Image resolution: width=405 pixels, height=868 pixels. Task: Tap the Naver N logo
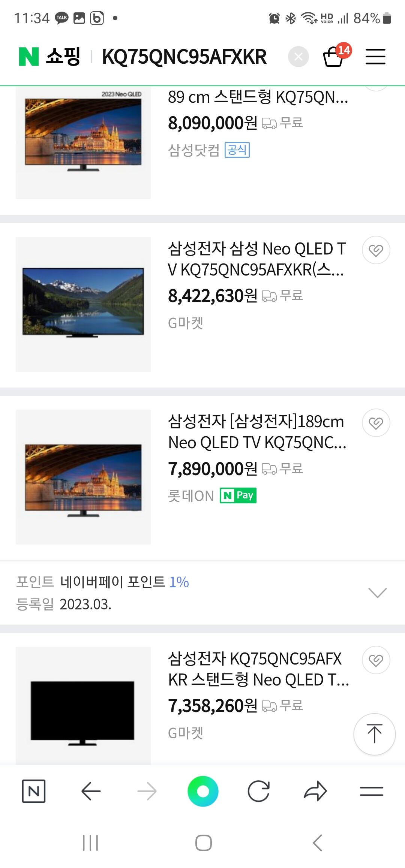coord(29,57)
